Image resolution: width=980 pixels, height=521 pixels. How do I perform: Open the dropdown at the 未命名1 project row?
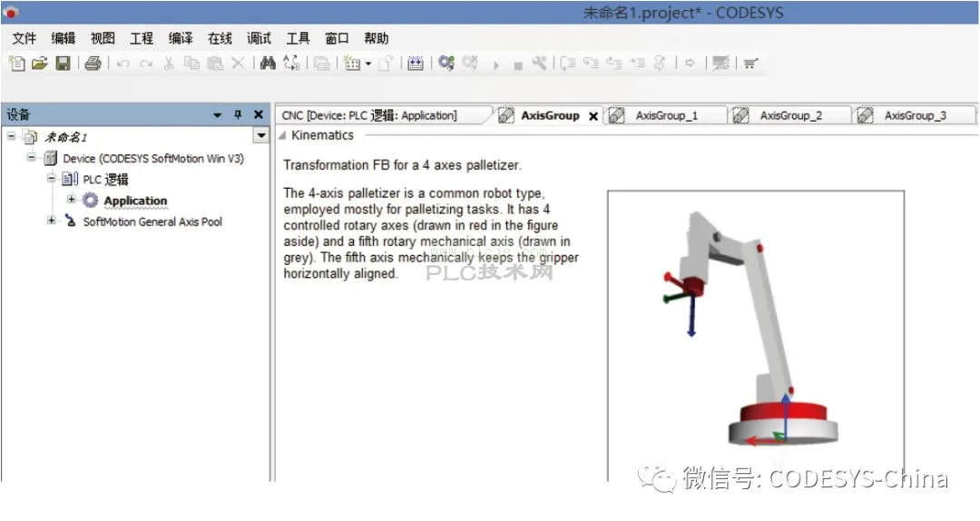[261, 135]
